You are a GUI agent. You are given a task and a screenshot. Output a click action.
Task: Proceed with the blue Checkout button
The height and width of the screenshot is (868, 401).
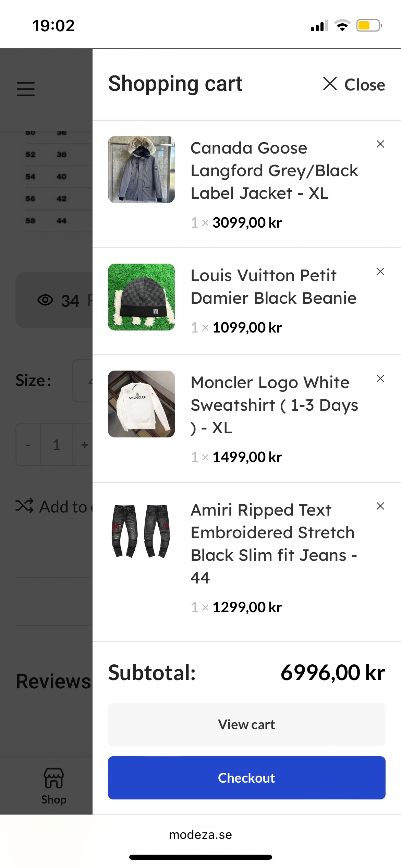(246, 777)
